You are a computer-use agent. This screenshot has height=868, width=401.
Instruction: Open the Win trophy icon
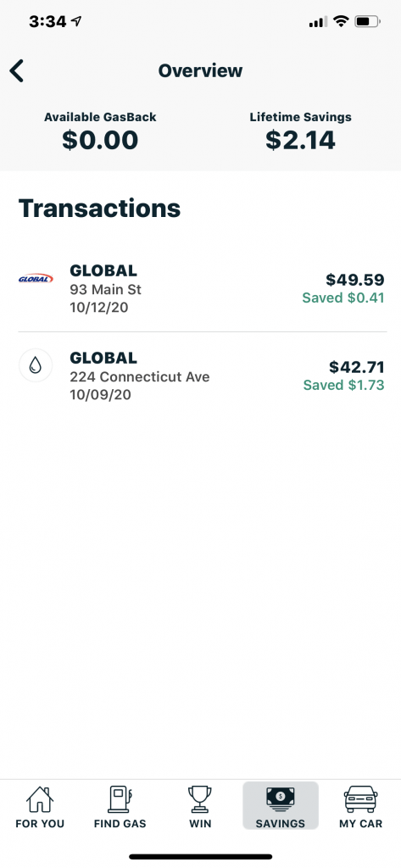coord(200,799)
